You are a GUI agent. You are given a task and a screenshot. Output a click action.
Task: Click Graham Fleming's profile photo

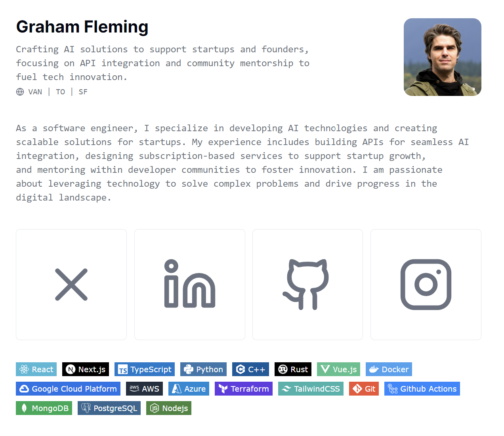[442, 57]
